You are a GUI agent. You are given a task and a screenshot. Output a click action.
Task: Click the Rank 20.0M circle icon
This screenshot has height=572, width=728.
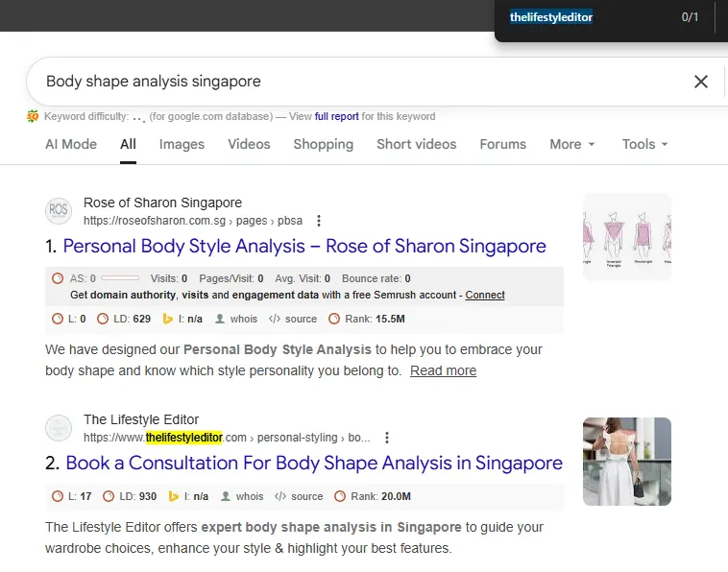[340, 496]
